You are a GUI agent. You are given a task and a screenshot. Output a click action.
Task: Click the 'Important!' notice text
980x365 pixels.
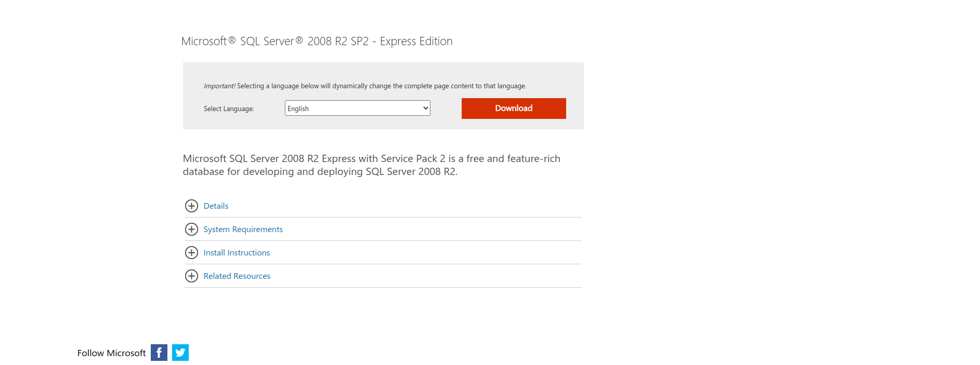click(219, 86)
